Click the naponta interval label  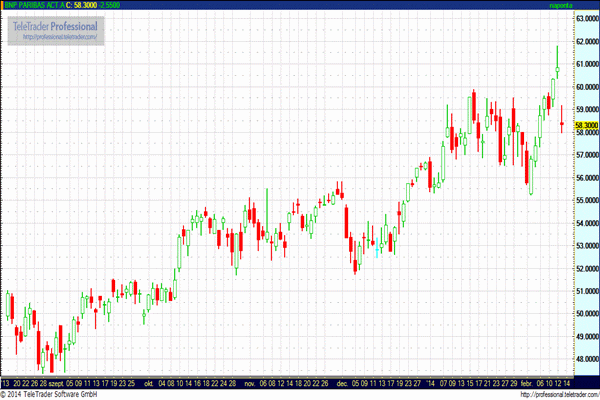tap(561, 5)
